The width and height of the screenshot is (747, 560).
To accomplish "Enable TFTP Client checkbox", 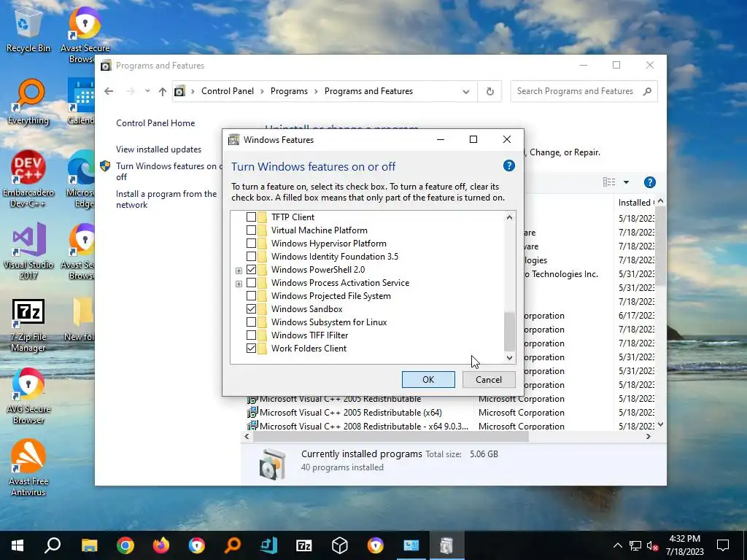I will coord(251,217).
